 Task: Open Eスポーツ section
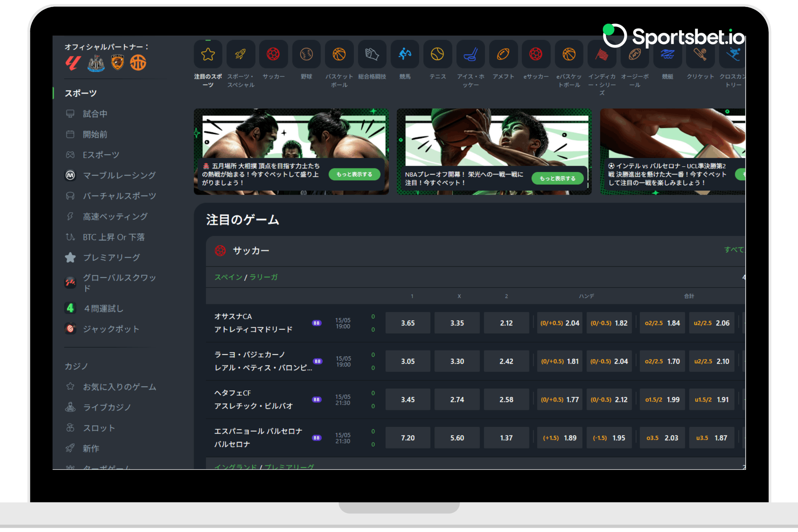click(92, 155)
